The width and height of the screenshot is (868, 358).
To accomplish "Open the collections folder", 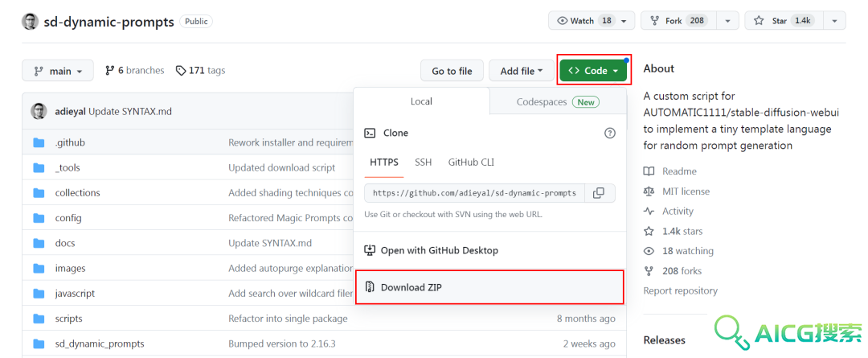I will pyautogui.click(x=77, y=193).
